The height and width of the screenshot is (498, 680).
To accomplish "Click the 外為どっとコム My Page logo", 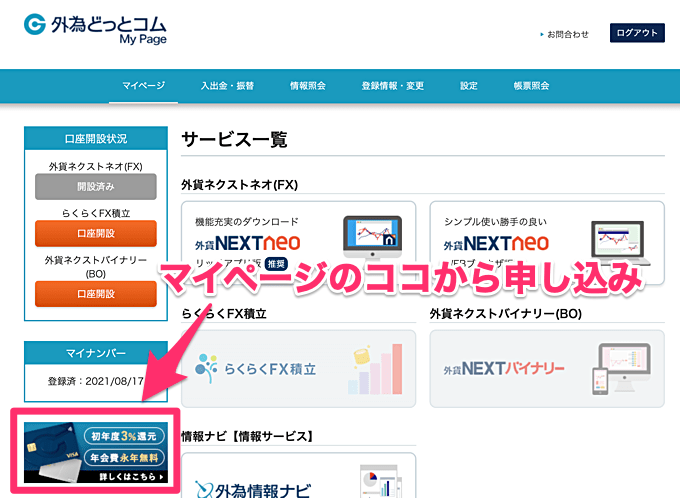I will click(x=95, y=30).
